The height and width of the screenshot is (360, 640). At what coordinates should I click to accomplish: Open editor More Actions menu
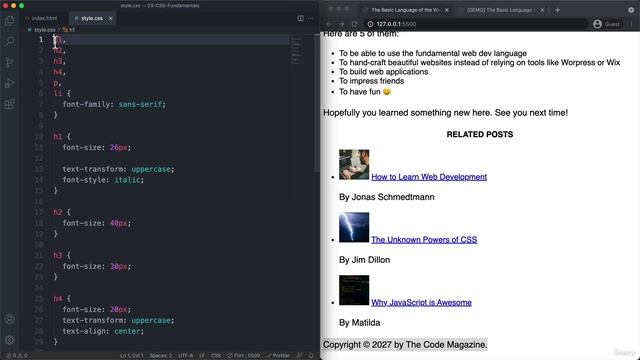[311, 18]
